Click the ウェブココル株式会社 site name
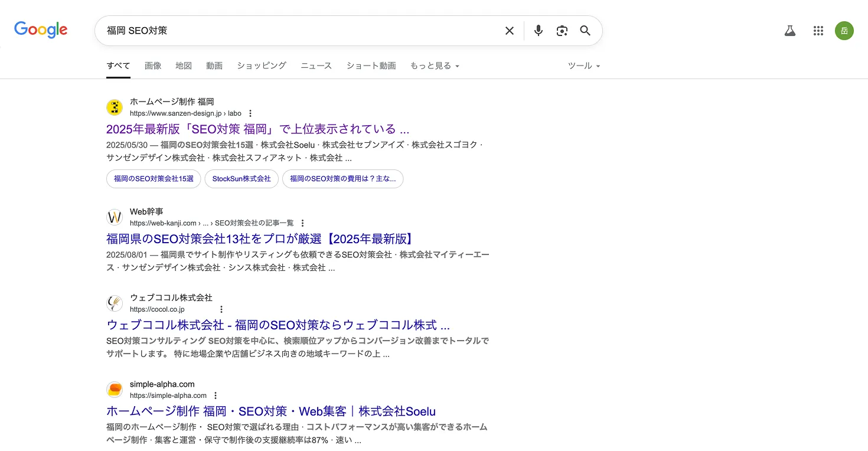Screen dimensions: 868x451 click(171, 298)
